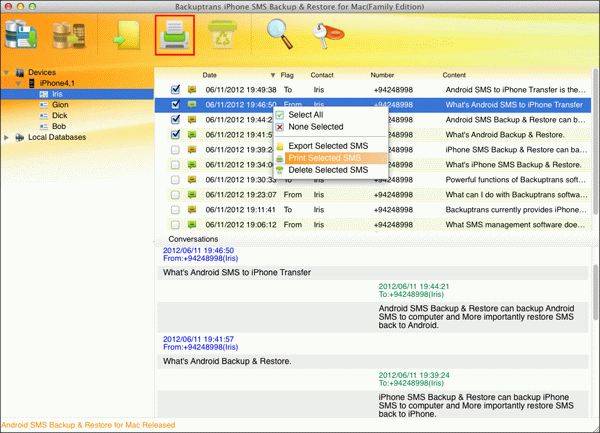
Task: Click the Conversations pane heading
Action: [x=193, y=239]
